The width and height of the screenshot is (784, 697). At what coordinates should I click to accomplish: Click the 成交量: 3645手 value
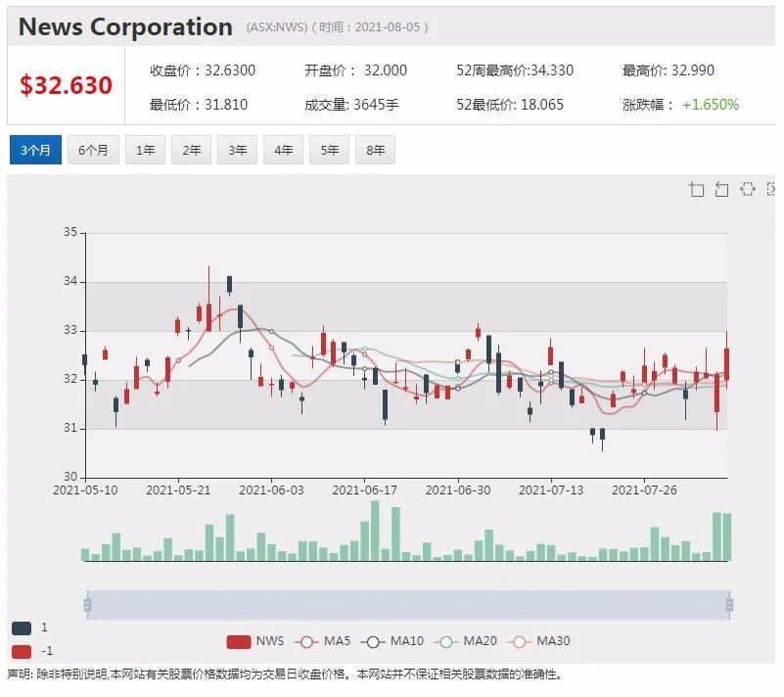coord(352,105)
